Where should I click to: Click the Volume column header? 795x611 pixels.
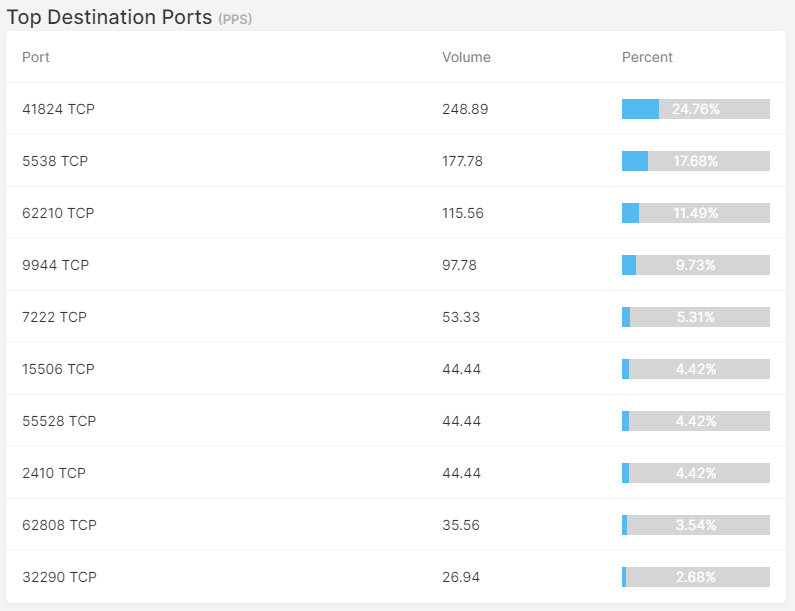coord(466,57)
